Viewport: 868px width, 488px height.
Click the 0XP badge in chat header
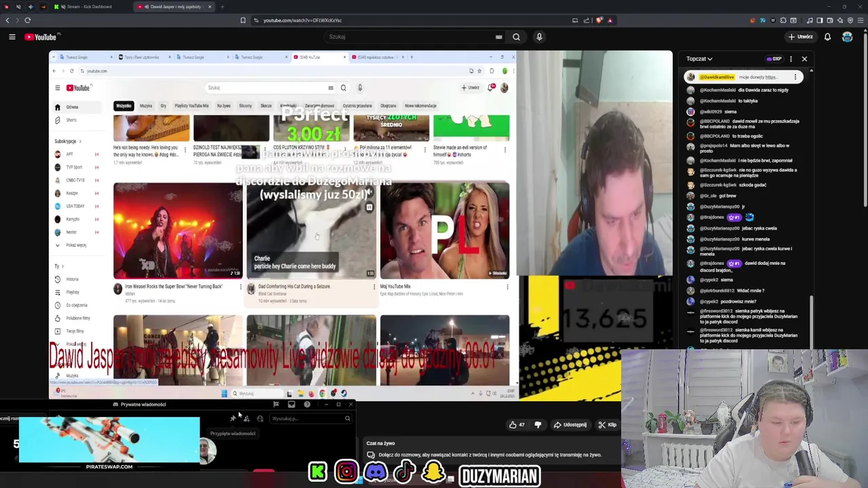click(x=774, y=59)
